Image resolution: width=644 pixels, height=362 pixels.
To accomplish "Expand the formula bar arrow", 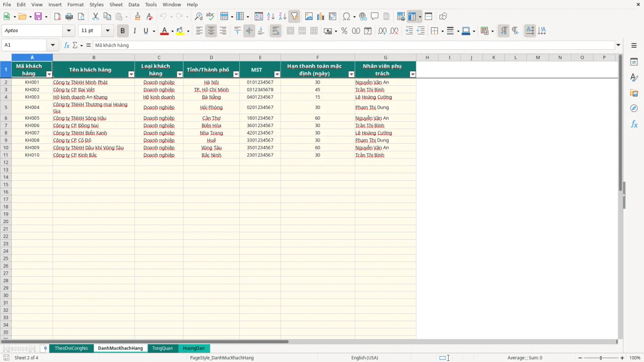I will (618, 46).
